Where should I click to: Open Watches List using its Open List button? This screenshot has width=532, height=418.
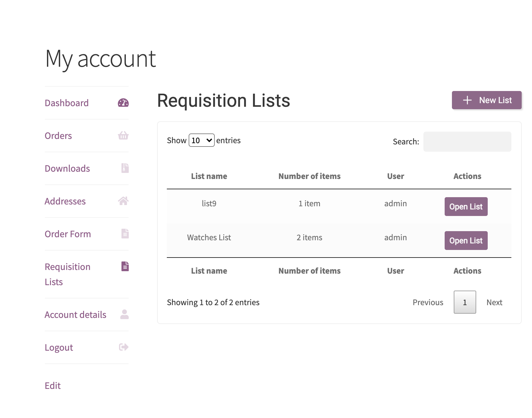point(466,240)
